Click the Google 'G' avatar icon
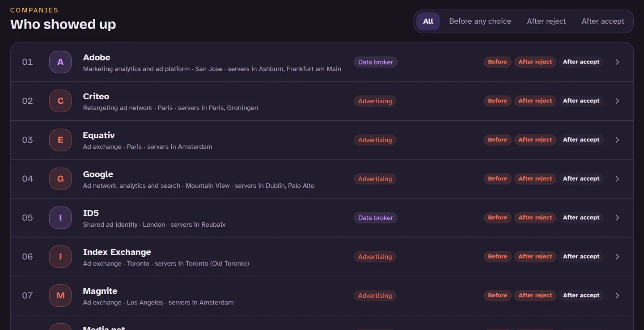The image size is (644, 330). [60, 179]
